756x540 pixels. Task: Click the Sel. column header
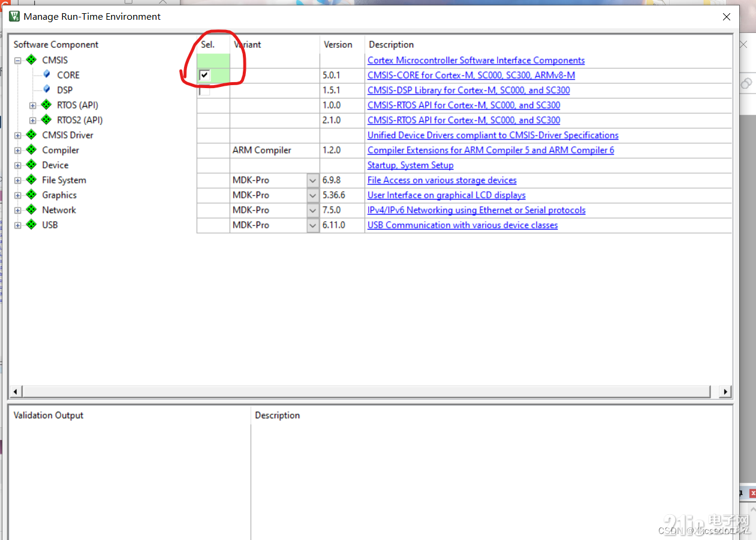(207, 44)
